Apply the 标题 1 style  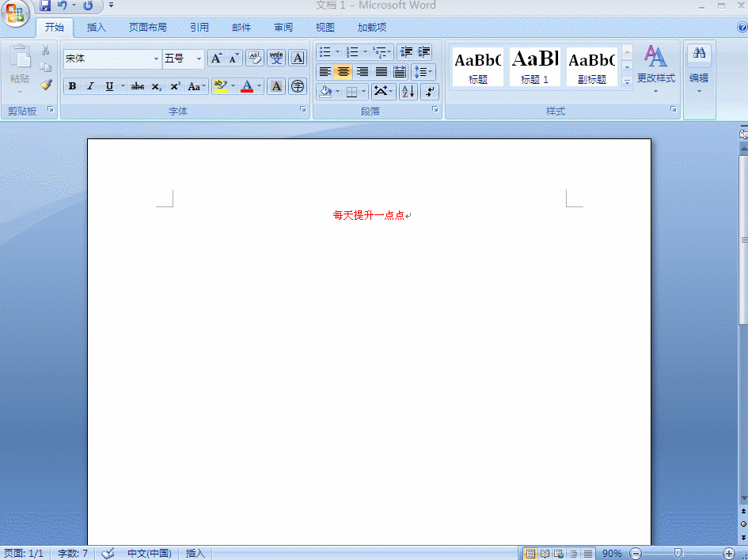[535, 67]
